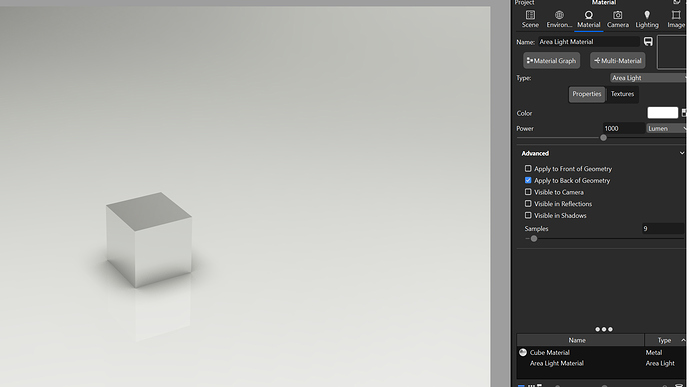Switch to the Lighting tab
The width and height of the screenshot is (690, 387).
pyautogui.click(x=647, y=19)
